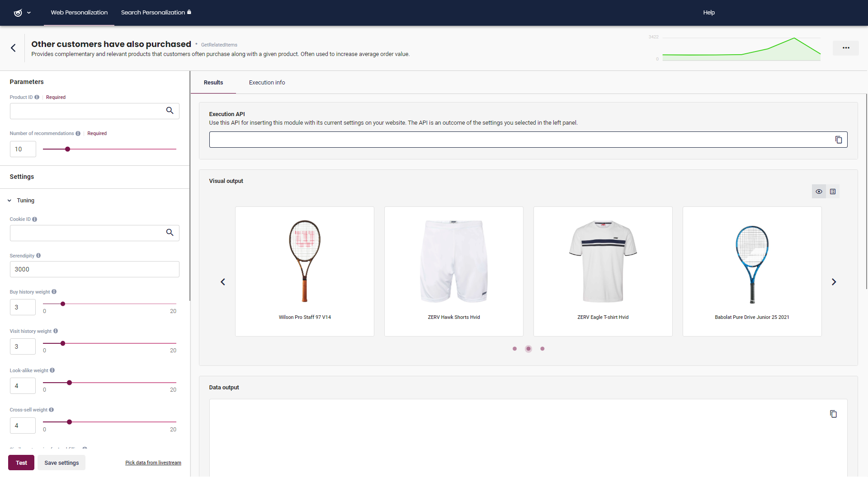The width and height of the screenshot is (868, 477).
Task: Select third carousel page dot
Action: tap(542, 349)
